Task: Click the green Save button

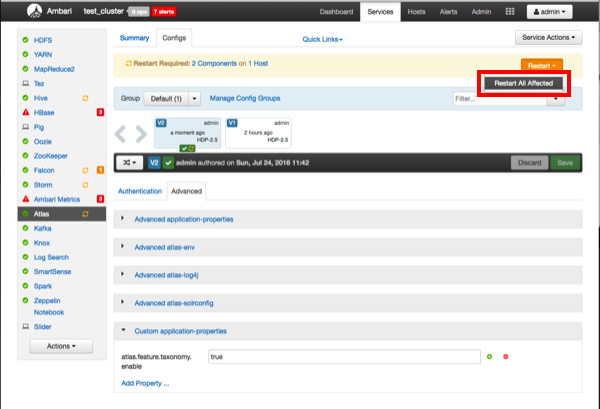Action: tap(565, 163)
